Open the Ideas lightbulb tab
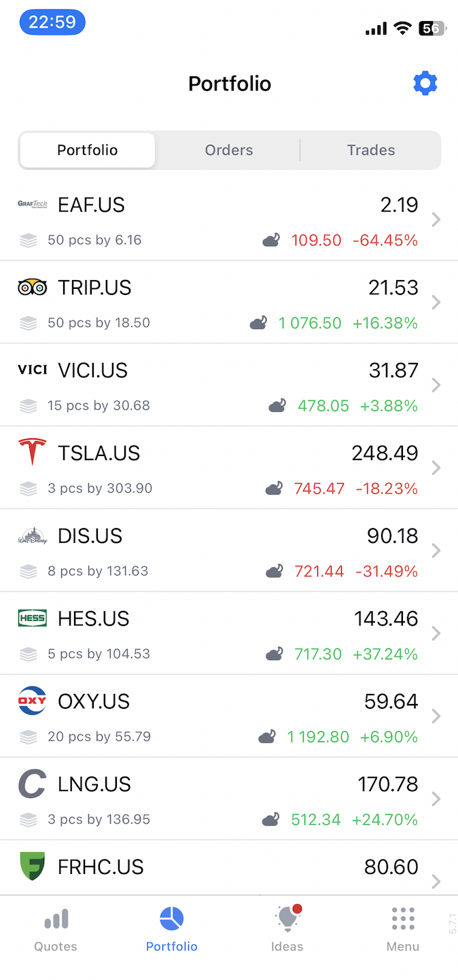 (287, 928)
